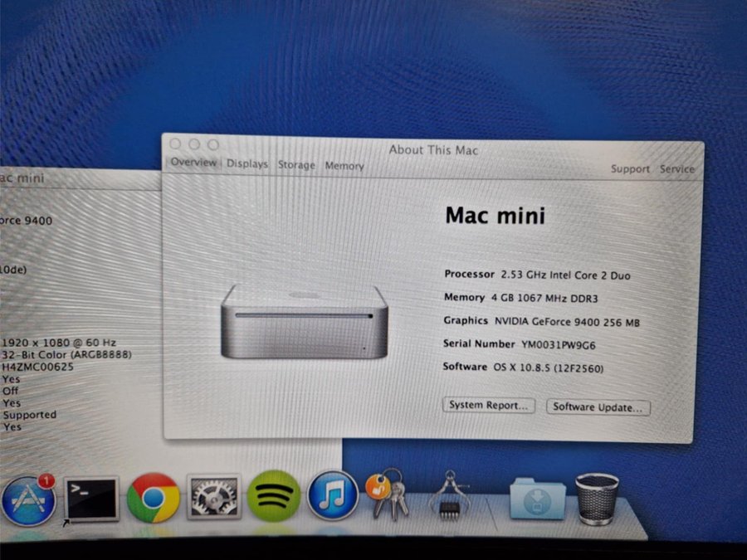Open the App Store dock icon

point(27,500)
